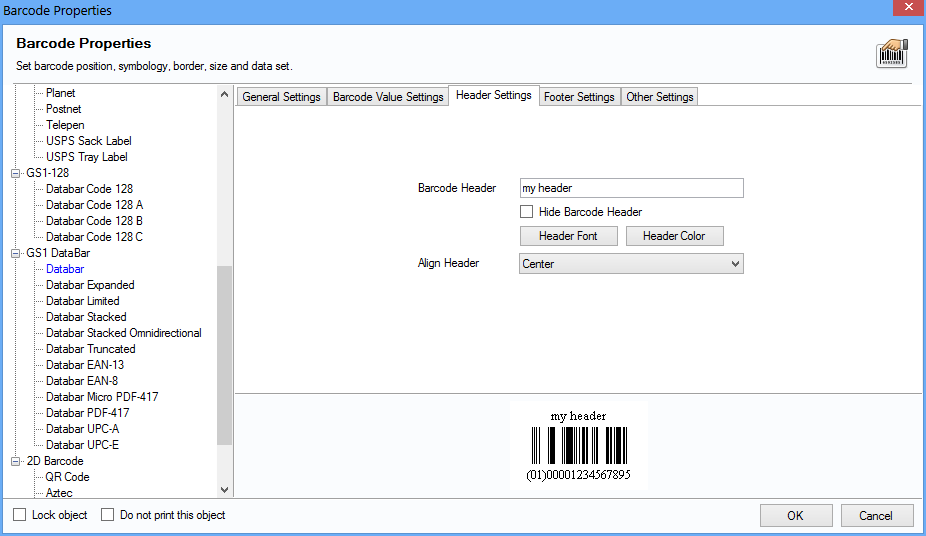Pick Databar Stacked Omnidirectional
This screenshot has height=536, width=926.
point(123,332)
